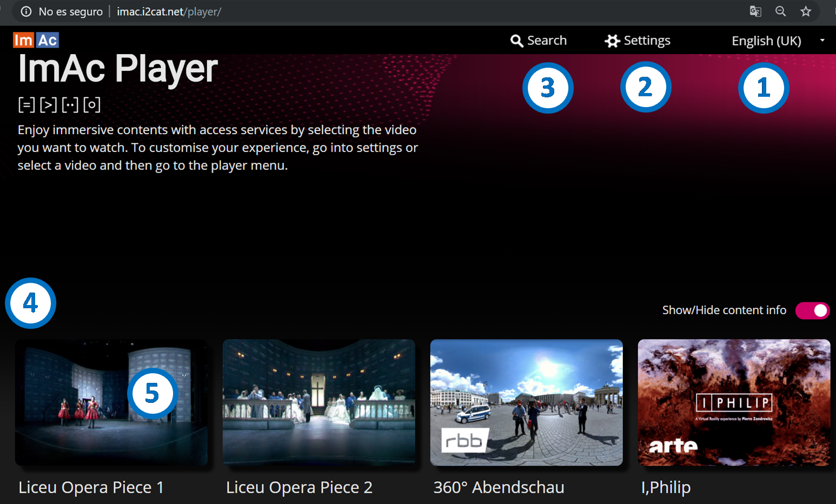Toggle the Show/Hide content info switch
Image resolution: width=836 pixels, height=504 pixels.
click(x=812, y=310)
